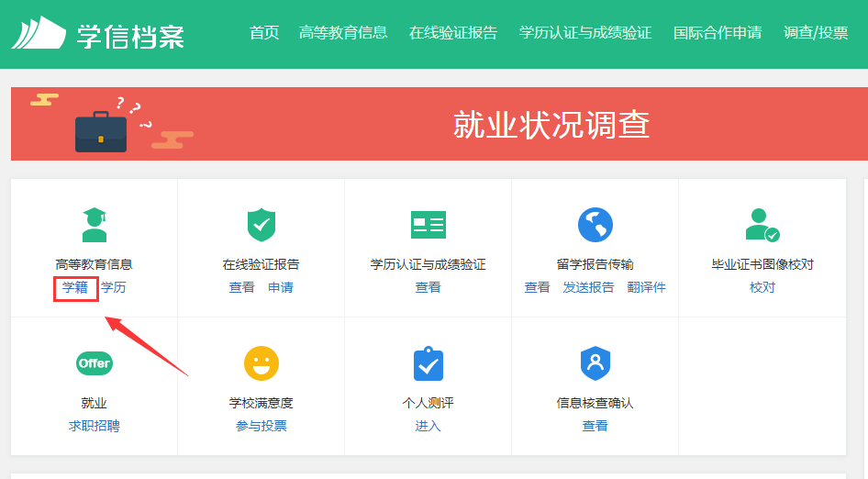This screenshot has height=479, width=868.
Task: Click the 学籍 link under 高等教育信息
Action: 74,287
